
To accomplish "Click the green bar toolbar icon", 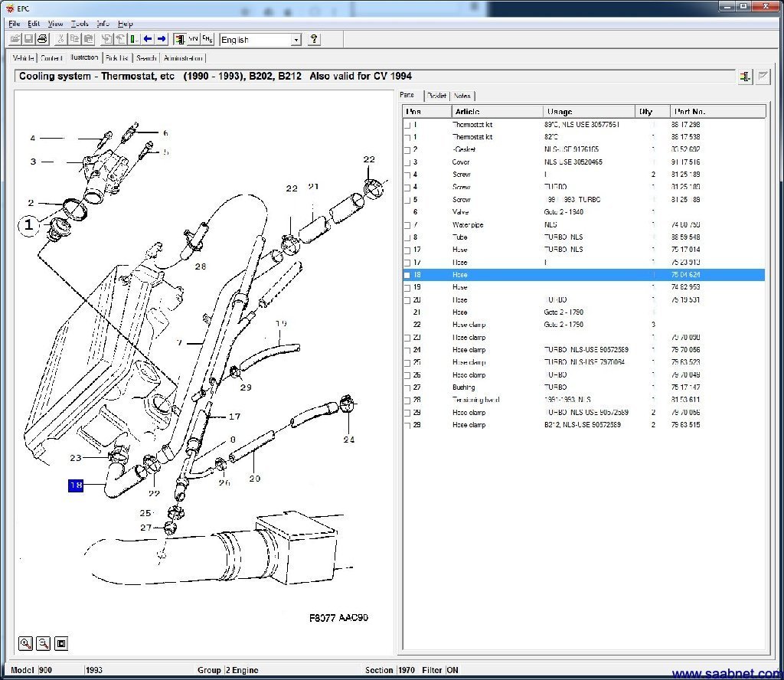I will click(134, 39).
